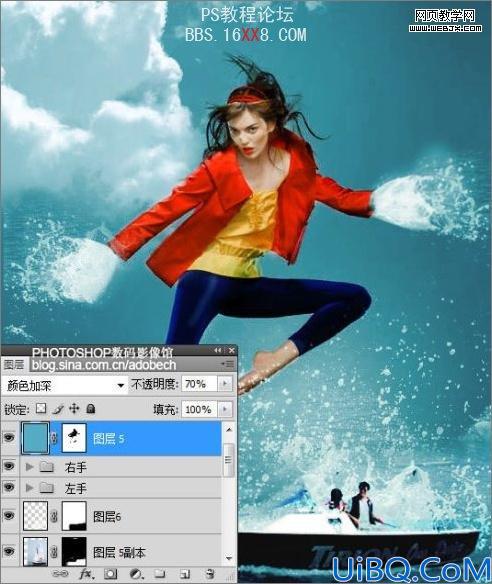Add a layer mask using the mask icon
This screenshot has width=492, height=584.
pos(111,574)
